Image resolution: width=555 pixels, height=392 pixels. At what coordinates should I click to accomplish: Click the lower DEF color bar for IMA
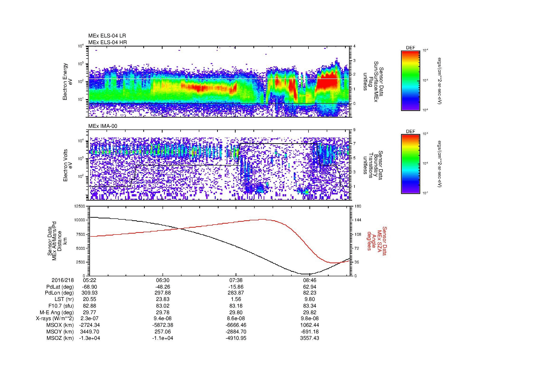410,164
